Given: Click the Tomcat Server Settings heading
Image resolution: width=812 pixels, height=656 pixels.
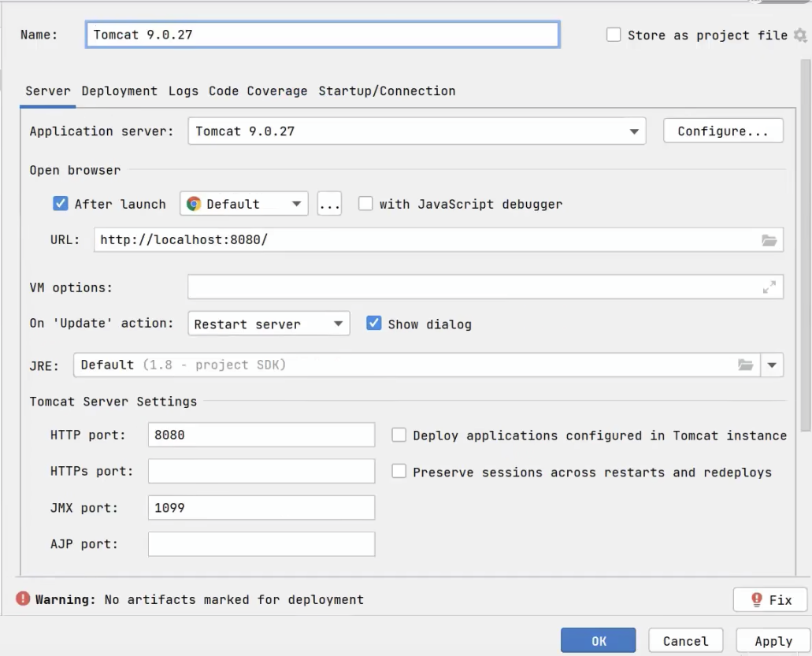Looking at the screenshot, I should [113, 402].
